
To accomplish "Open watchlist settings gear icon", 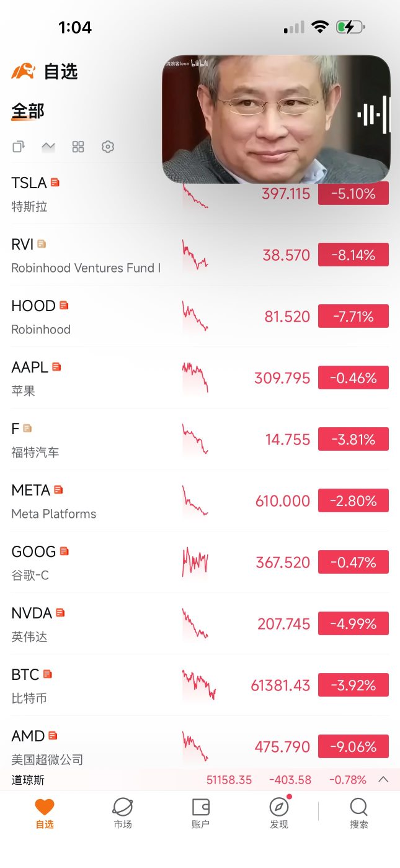I will pyautogui.click(x=108, y=147).
